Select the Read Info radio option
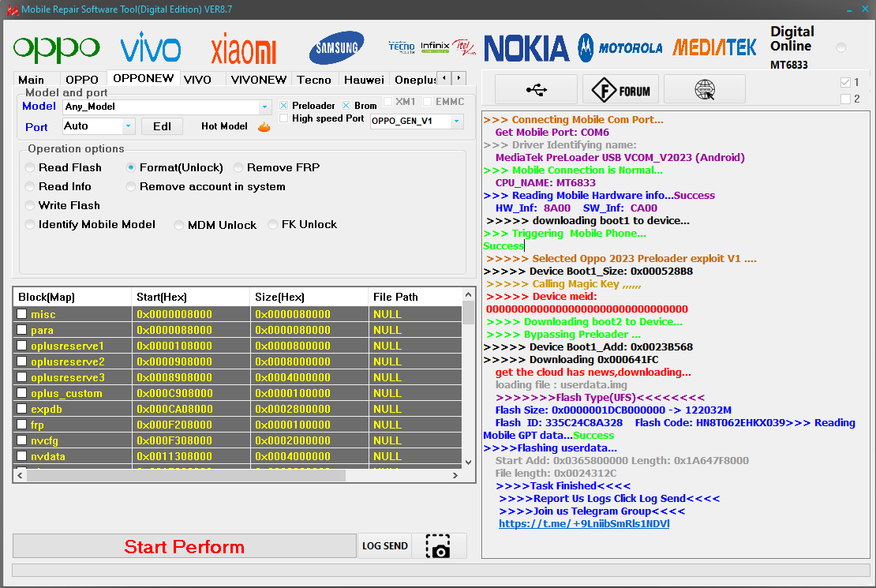The width and height of the screenshot is (876, 588). click(x=30, y=187)
